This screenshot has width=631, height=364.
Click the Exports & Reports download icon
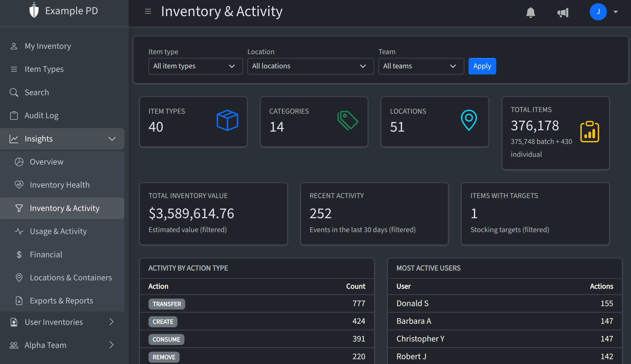click(x=19, y=301)
